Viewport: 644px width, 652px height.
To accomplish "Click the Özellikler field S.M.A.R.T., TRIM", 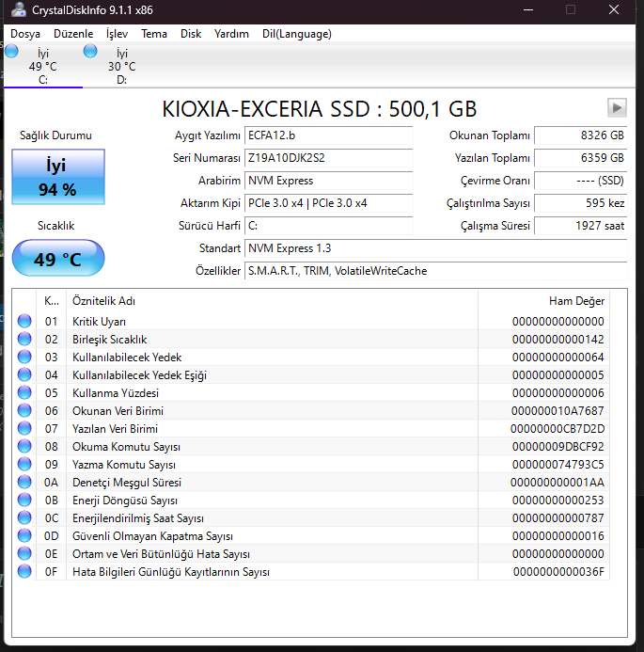I will pos(435,271).
